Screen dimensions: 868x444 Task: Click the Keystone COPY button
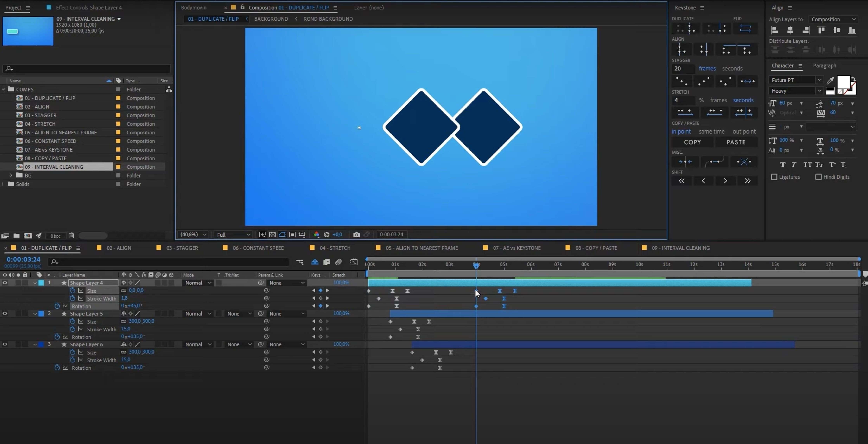pyautogui.click(x=692, y=142)
